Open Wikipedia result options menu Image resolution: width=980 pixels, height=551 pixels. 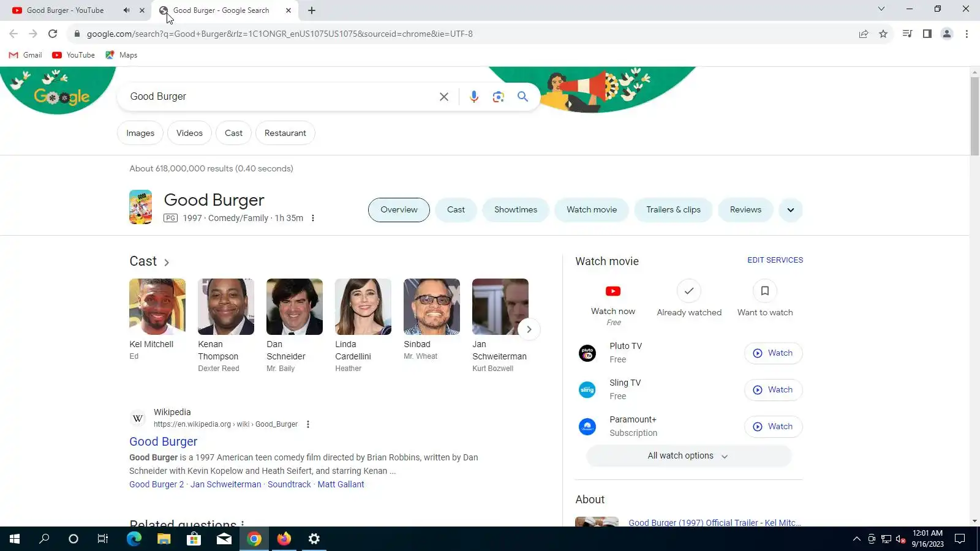click(308, 424)
